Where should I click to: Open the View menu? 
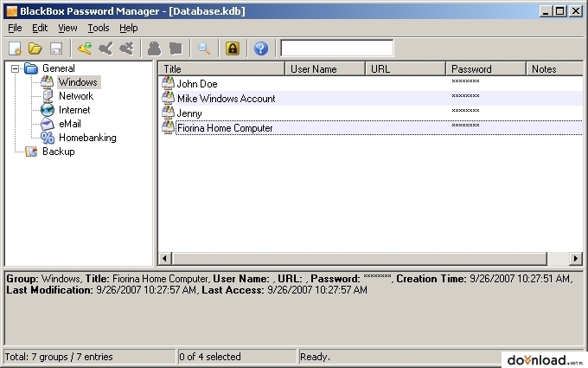pyautogui.click(x=67, y=29)
